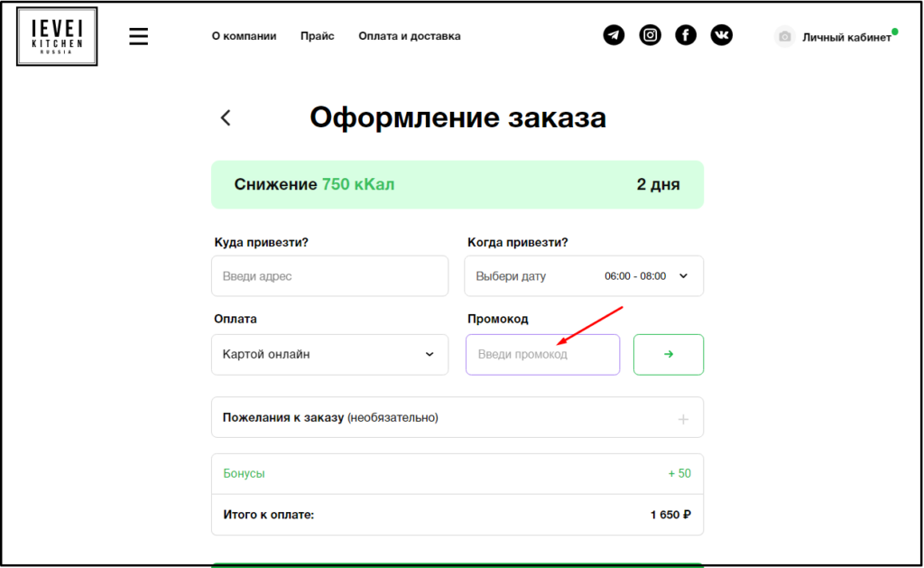Image resolution: width=924 pixels, height=568 pixels.
Task: Open the Instagram social media icon
Action: pyautogui.click(x=650, y=35)
